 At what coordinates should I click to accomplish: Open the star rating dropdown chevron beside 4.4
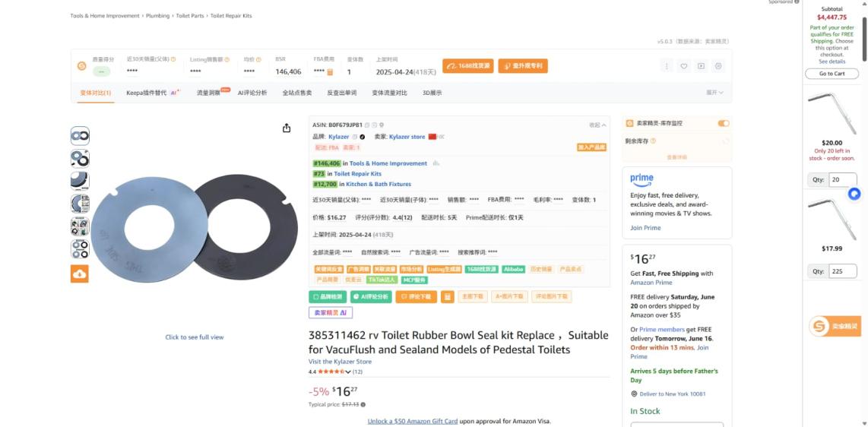(348, 372)
